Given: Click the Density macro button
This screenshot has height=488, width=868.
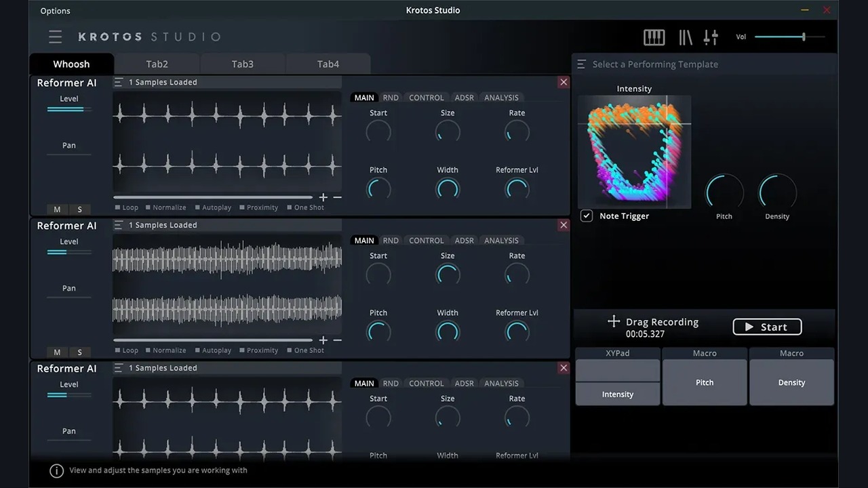Looking at the screenshot, I should pos(791,382).
